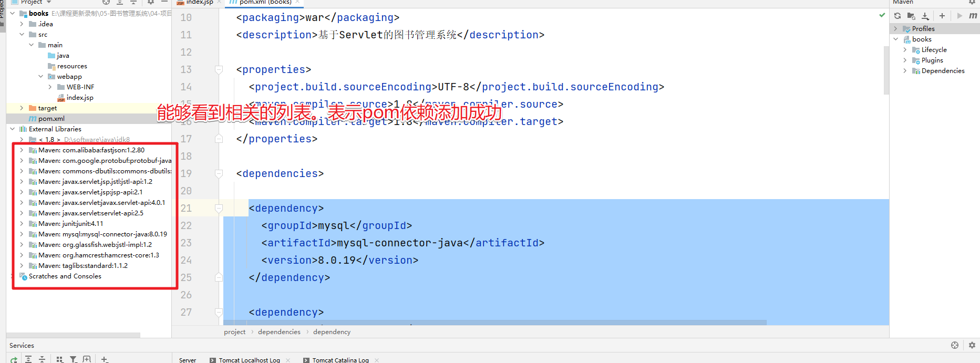Screen dimensions: 980x363
Task: Click the Add Maven Projects plus icon
Action: point(942,16)
